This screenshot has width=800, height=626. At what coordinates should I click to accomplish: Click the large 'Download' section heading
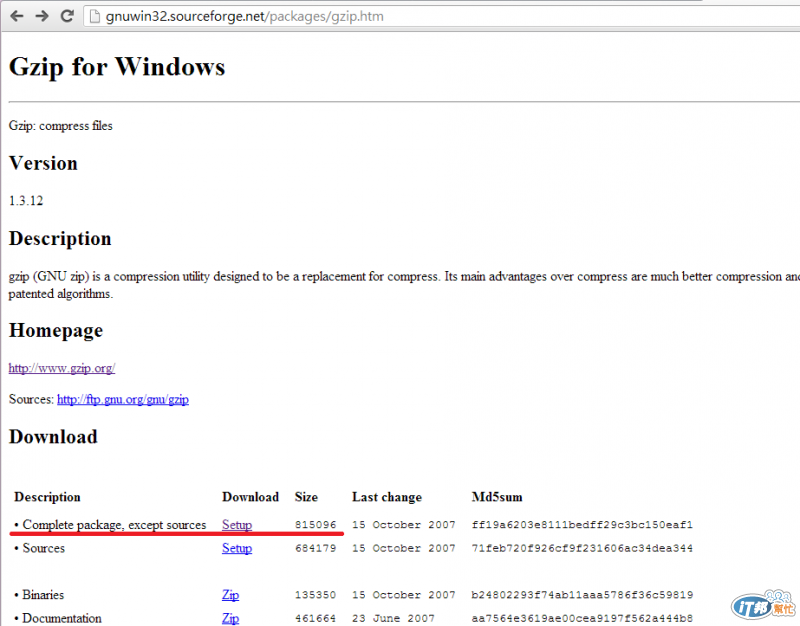click(x=53, y=437)
